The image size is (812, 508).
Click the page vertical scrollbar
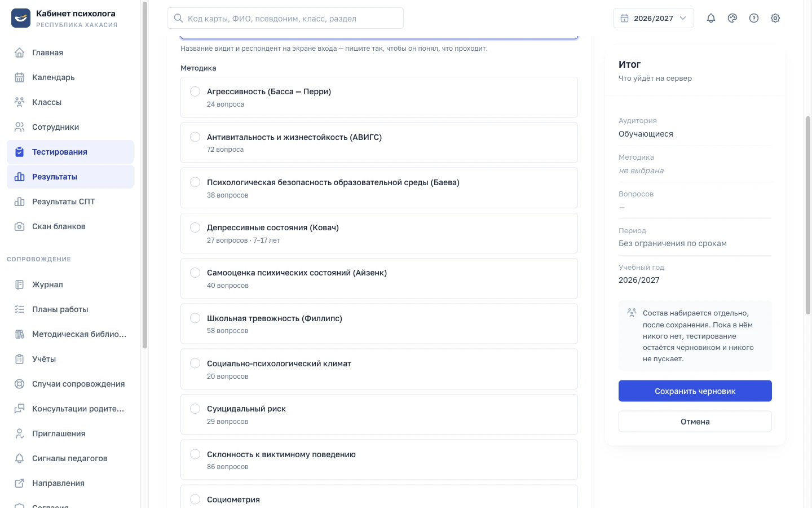coord(808,215)
